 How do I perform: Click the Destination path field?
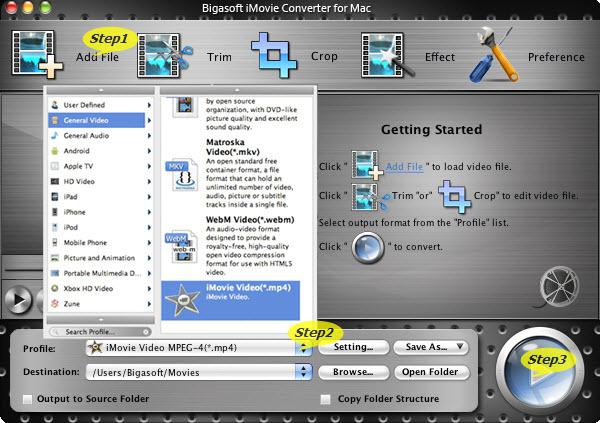[x=191, y=372]
